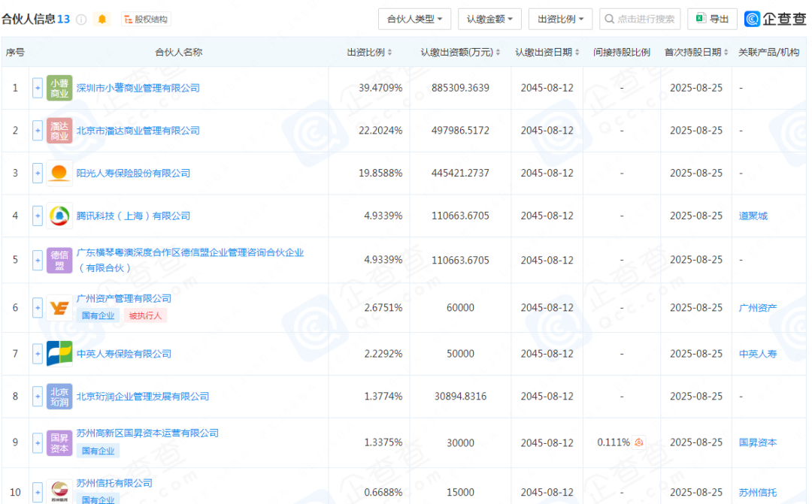Viewport: 812px width, 504px height.
Task: Click the 885309.3639 subscribed amount cell
Action: (x=460, y=88)
